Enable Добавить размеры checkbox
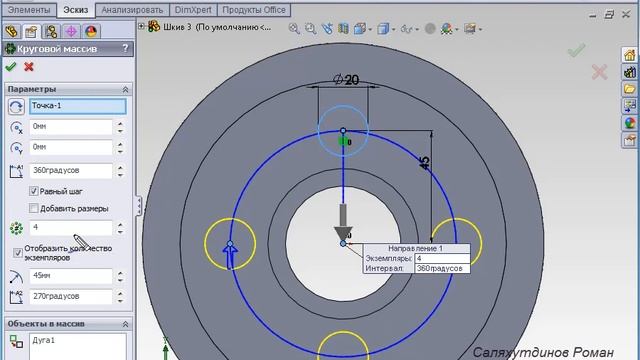The width and height of the screenshot is (640, 360). (34, 208)
